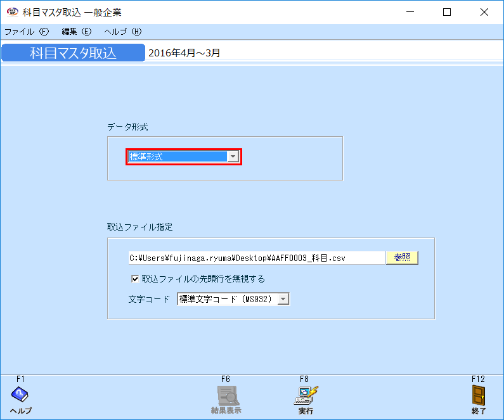Open the ヘルプ(H) menu
The width and height of the screenshot is (504, 420).
click(123, 32)
